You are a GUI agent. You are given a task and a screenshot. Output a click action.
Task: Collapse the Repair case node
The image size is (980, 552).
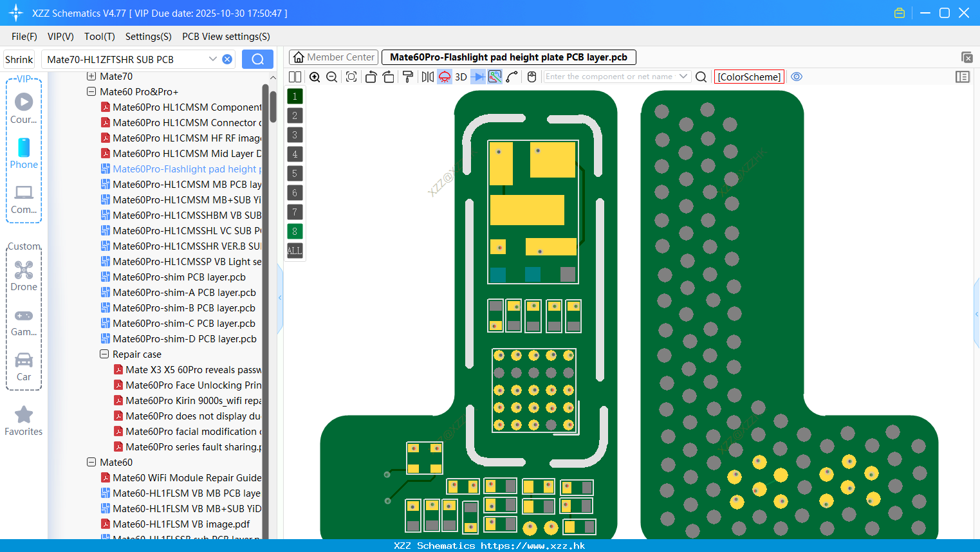pos(104,354)
